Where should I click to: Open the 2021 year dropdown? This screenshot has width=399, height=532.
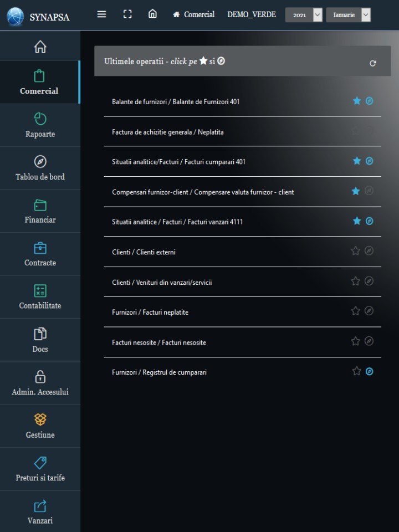(x=304, y=15)
